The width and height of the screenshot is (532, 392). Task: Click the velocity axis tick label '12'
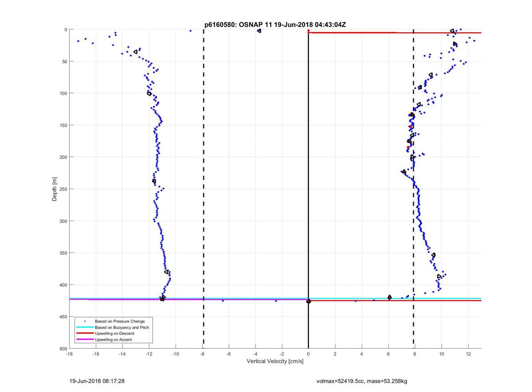click(x=468, y=354)
